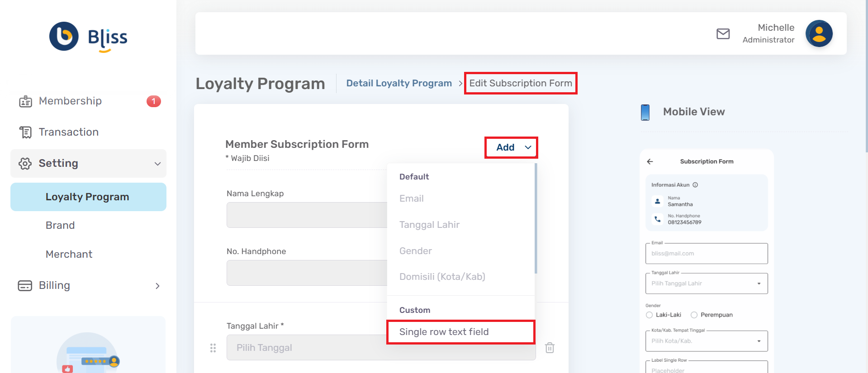868x373 pixels.
Task: Open the Pilih Tanggal Lahir dropdown in preview
Action: coord(706,283)
